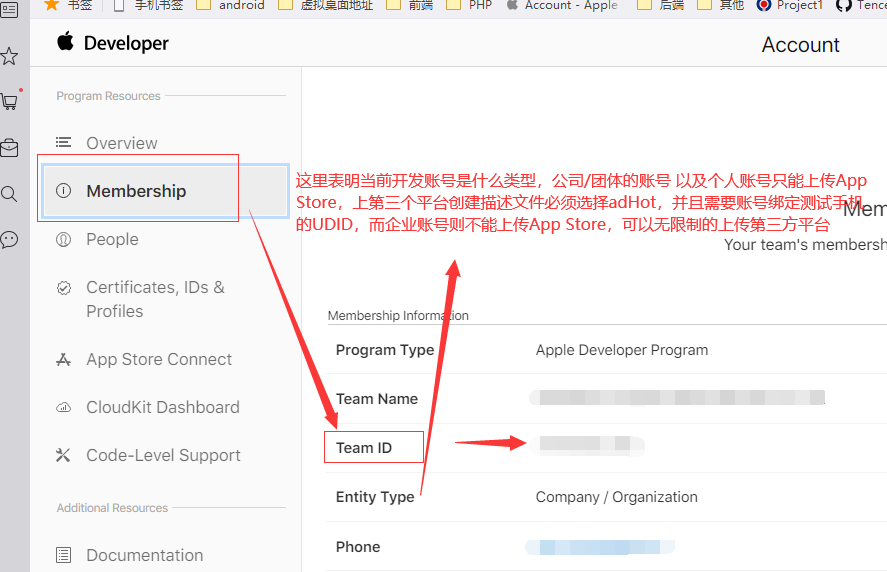Click the browser sidebar search icon
Screen dimensions: 887x572
tap(9, 194)
